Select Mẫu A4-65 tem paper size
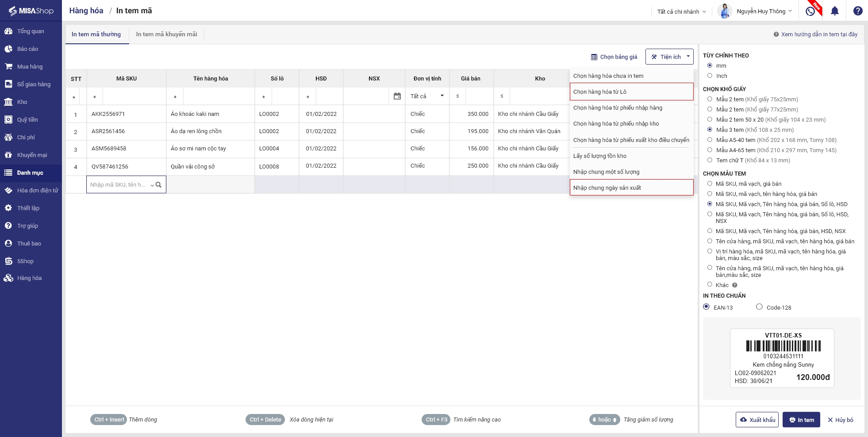868x437 pixels. click(x=710, y=150)
